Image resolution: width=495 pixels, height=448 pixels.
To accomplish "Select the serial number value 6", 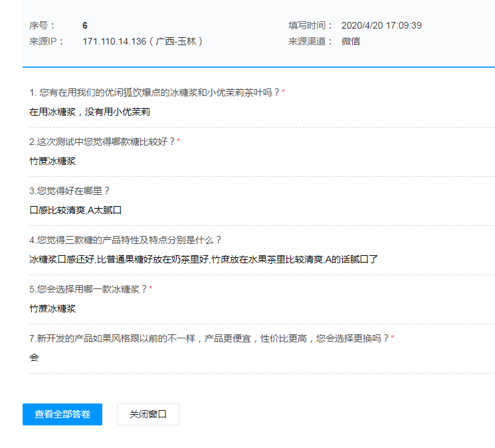I will 85,25.
